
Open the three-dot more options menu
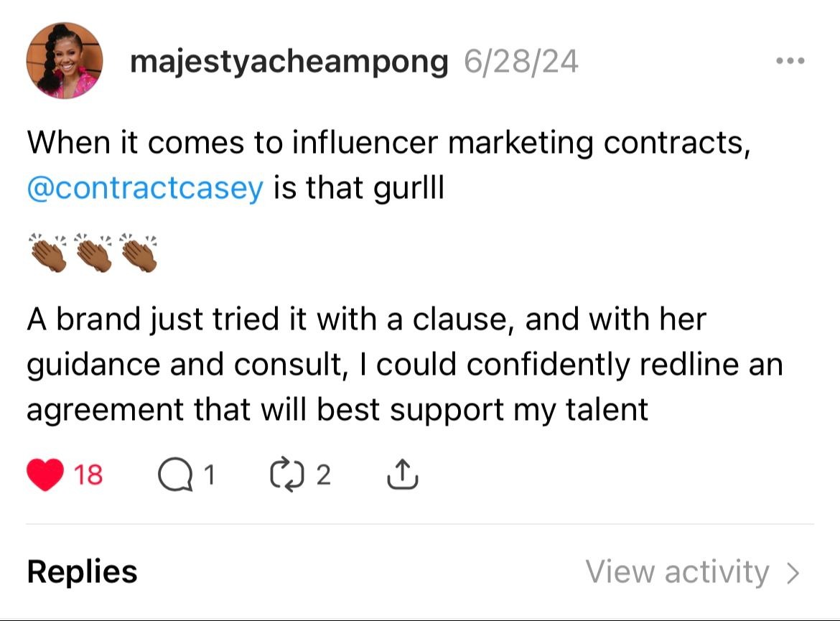[790, 62]
